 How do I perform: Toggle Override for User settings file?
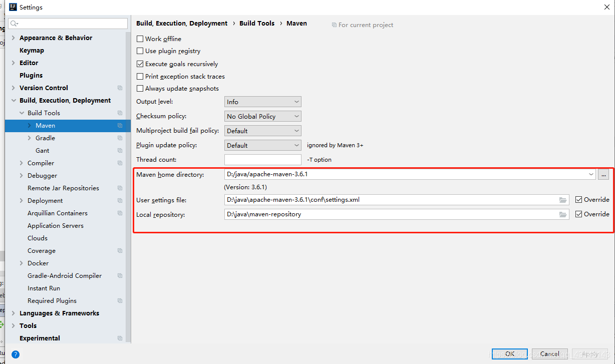pos(579,200)
